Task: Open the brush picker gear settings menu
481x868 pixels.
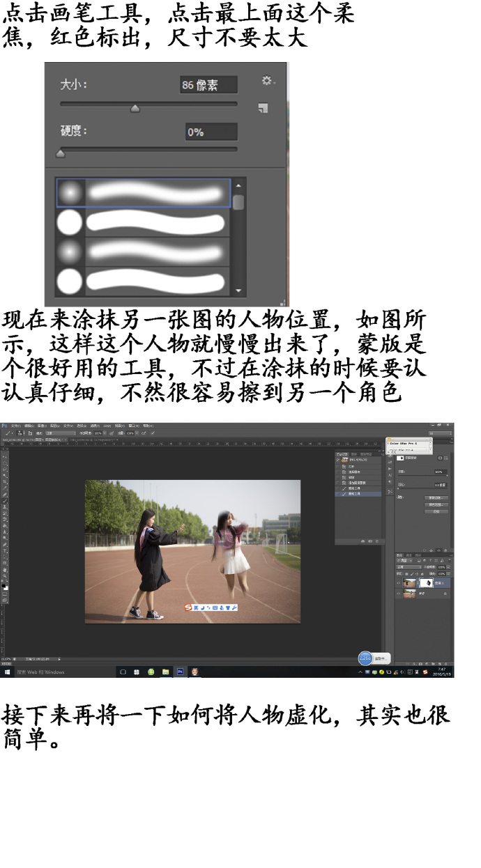Action: [x=268, y=80]
